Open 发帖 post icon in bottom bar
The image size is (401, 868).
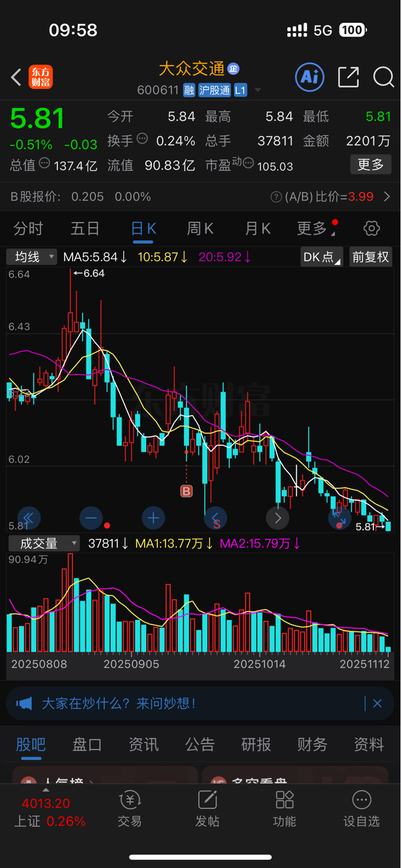pos(207,809)
